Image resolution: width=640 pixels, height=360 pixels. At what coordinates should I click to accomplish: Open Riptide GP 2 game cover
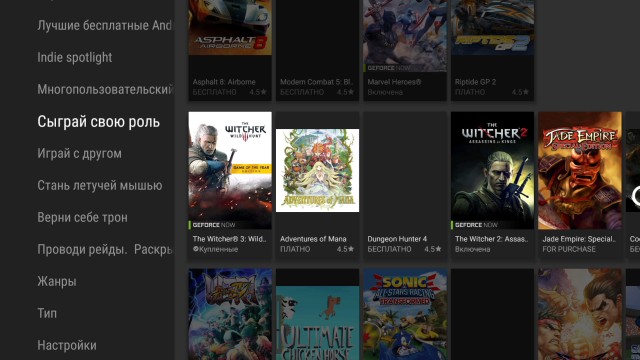(492, 27)
